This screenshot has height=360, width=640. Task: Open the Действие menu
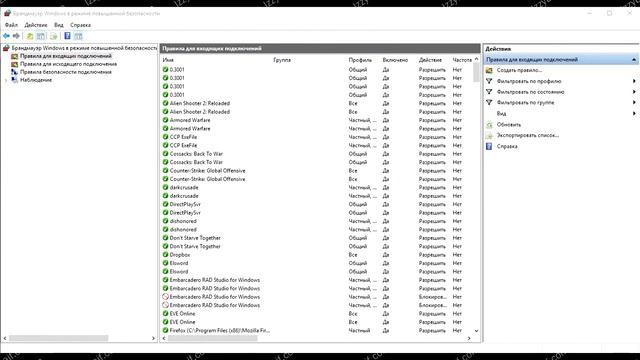pyautogui.click(x=36, y=25)
